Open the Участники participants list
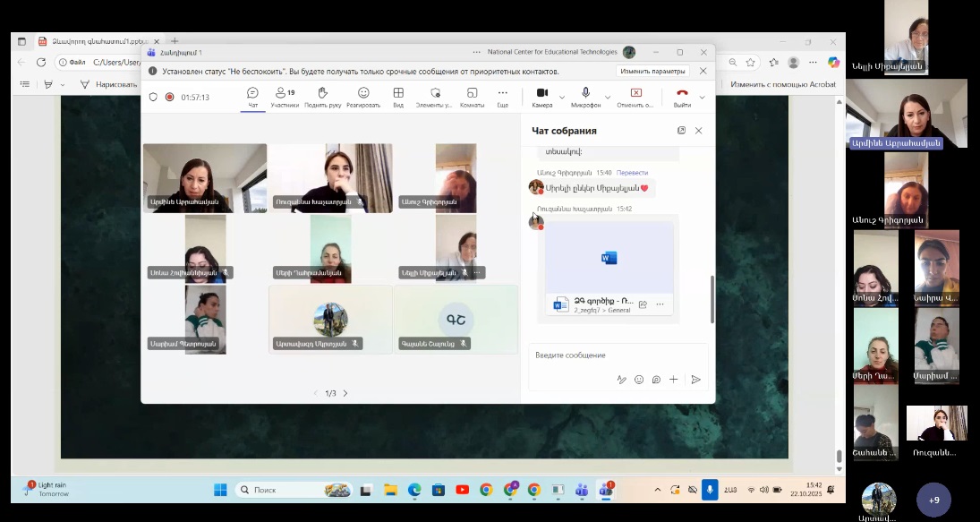980x522 pixels. tap(285, 97)
